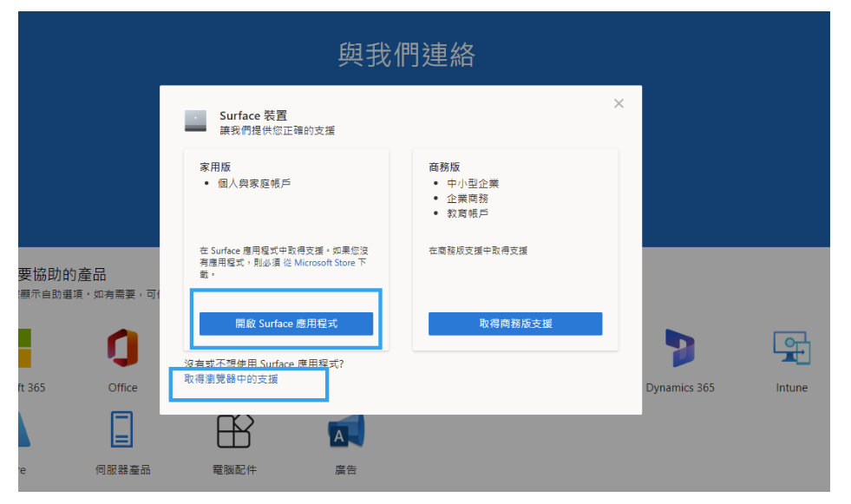Viewport: 851px width, 504px height.
Task: Click the 取得商務版支援 button
Action: click(515, 324)
